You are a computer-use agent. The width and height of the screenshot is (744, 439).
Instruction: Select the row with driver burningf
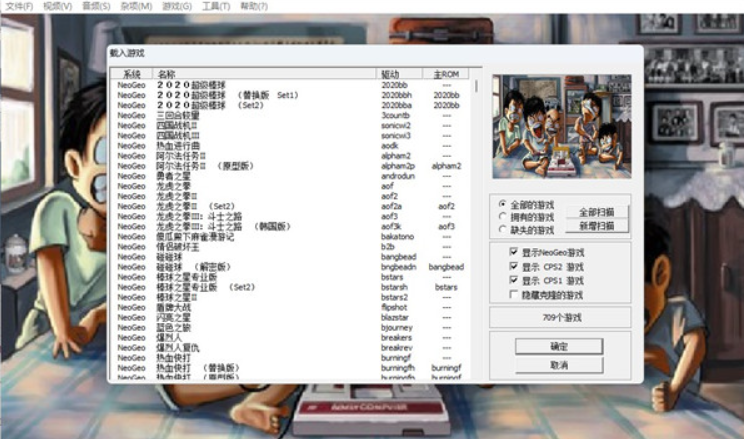(x=291, y=357)
